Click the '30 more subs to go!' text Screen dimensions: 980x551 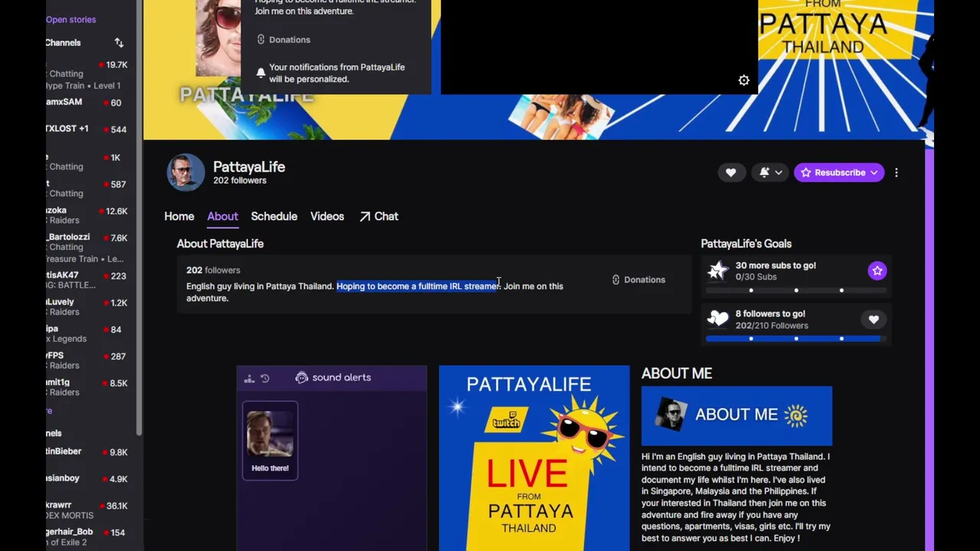click(x=776, y=266)
